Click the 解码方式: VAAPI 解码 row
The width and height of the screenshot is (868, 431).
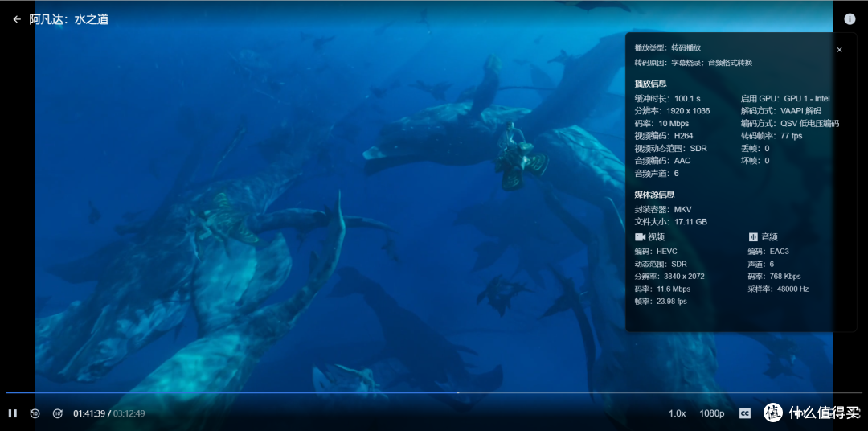point(781,111)
